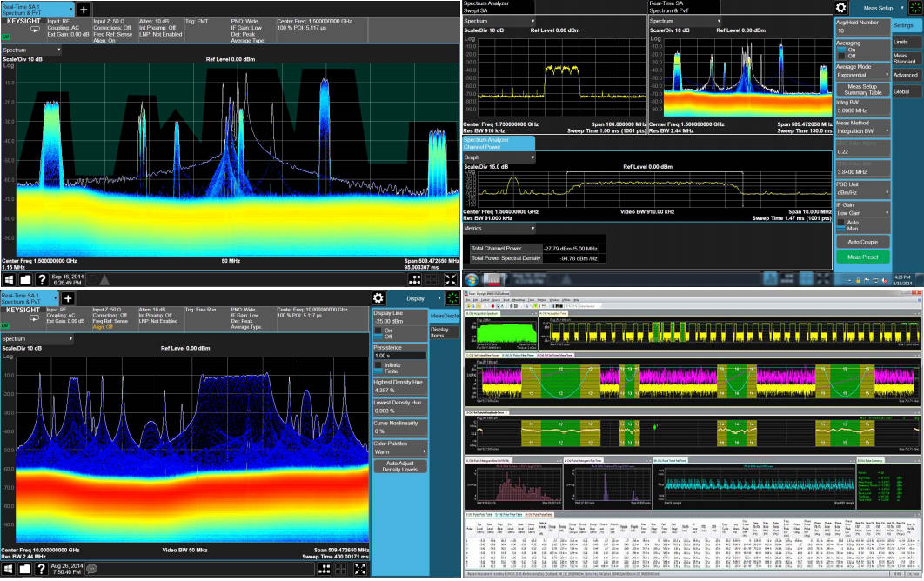Open the IF Gain Low Gain dropdown

pos(863,213)
